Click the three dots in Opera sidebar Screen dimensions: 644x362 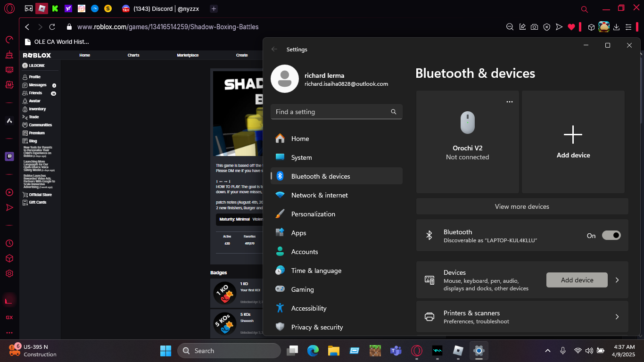point(9,332)
